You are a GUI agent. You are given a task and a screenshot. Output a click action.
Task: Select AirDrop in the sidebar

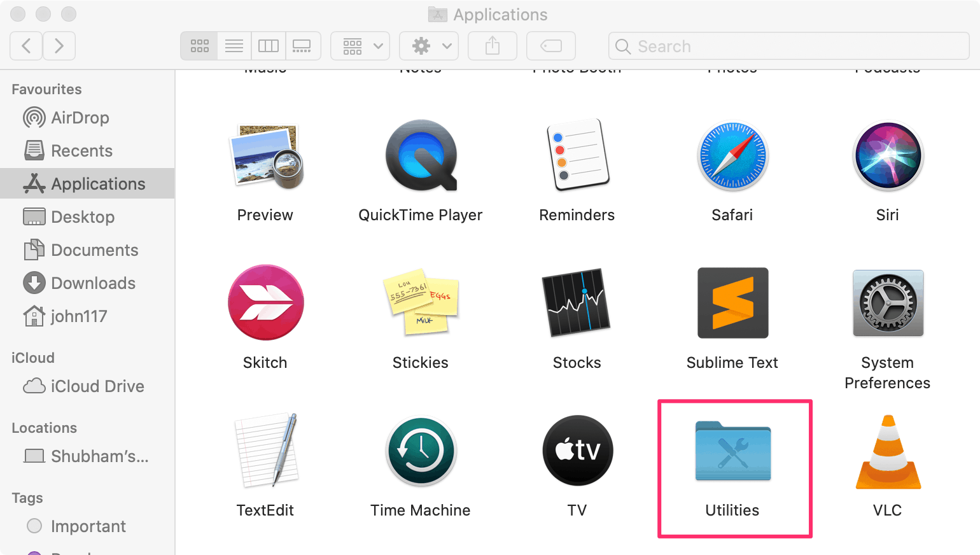click(x=87, y=118)
